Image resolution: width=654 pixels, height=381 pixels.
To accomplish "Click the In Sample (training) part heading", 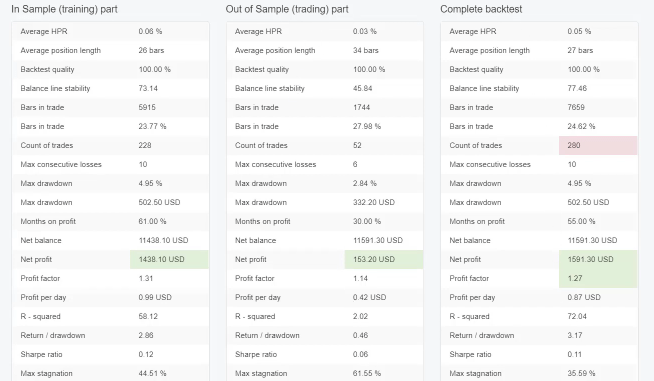I will pos(64,9).
